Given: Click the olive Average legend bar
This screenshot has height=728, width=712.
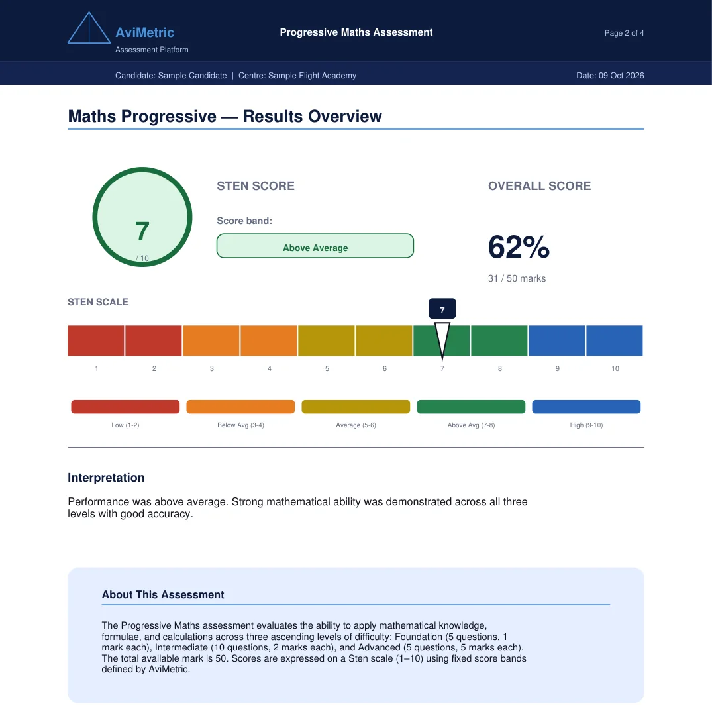Looking at the screenshot, I should (x=356, y=407).
